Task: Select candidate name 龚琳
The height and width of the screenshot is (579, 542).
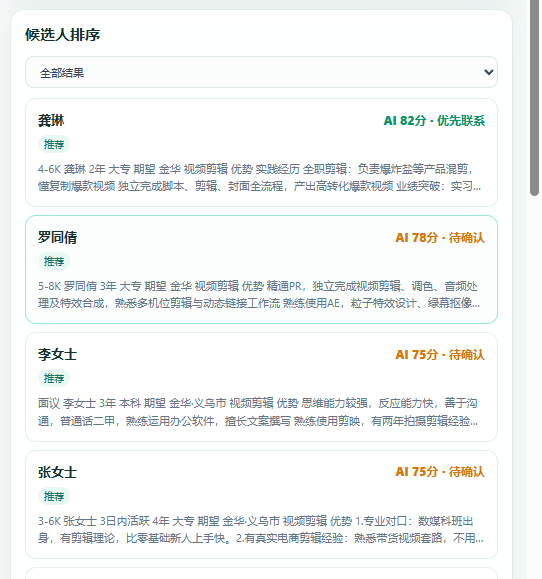Action: tap(51, 121)
